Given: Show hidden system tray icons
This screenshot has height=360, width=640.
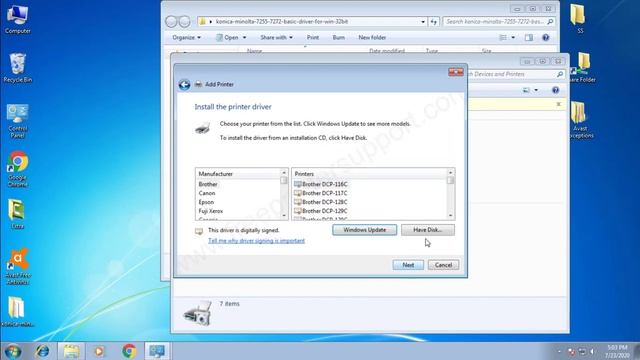Looking at the screenshot, I should tap(559, 351).
